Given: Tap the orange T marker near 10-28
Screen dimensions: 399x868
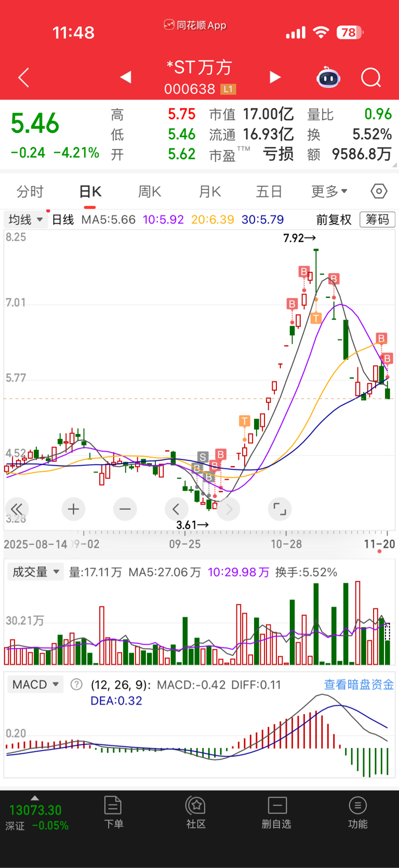Looking at the screenshot, I should (316, 318).
